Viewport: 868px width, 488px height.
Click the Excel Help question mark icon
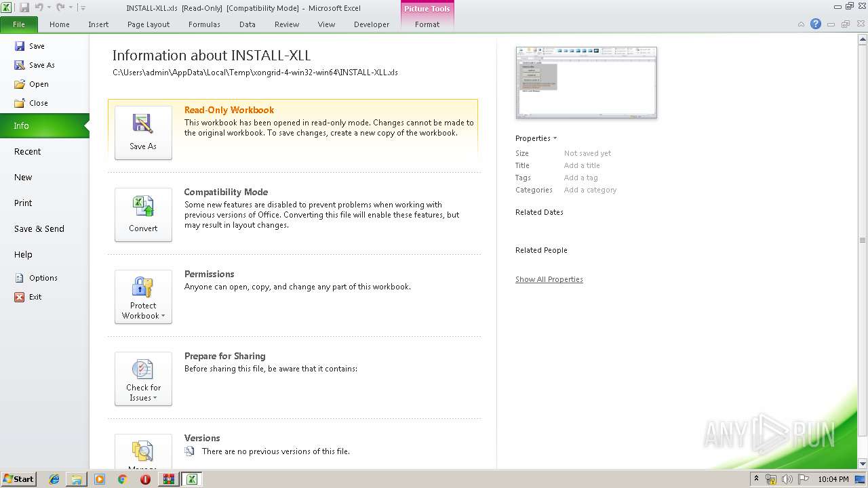[816, 24]
